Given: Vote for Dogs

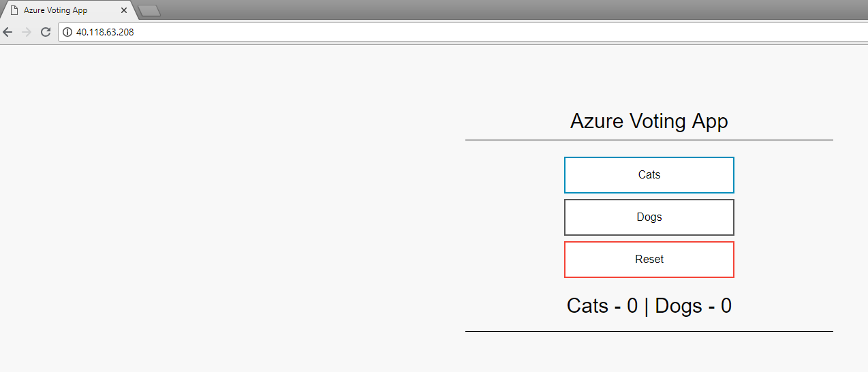Looking at the screenshot, I should pos(649,217).
